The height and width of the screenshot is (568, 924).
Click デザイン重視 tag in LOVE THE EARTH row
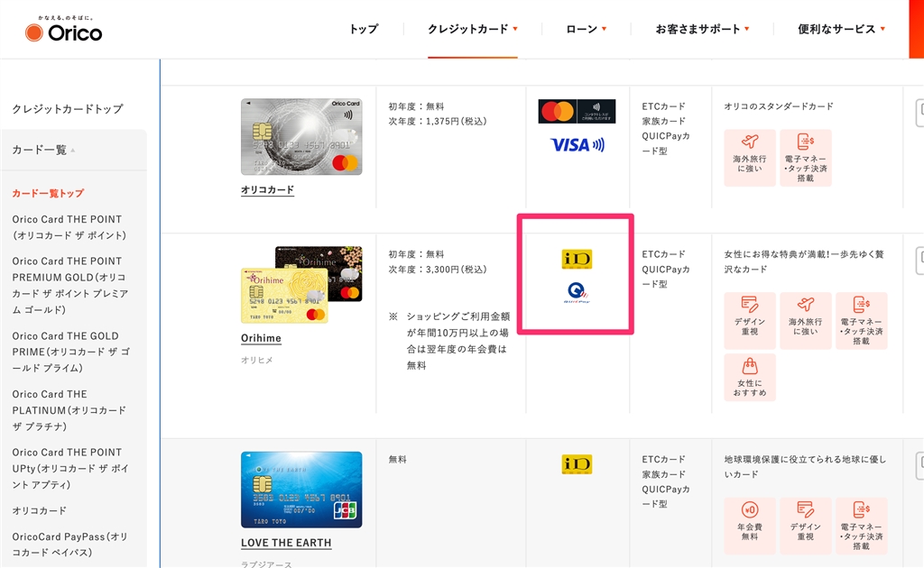tap(806, 526)
